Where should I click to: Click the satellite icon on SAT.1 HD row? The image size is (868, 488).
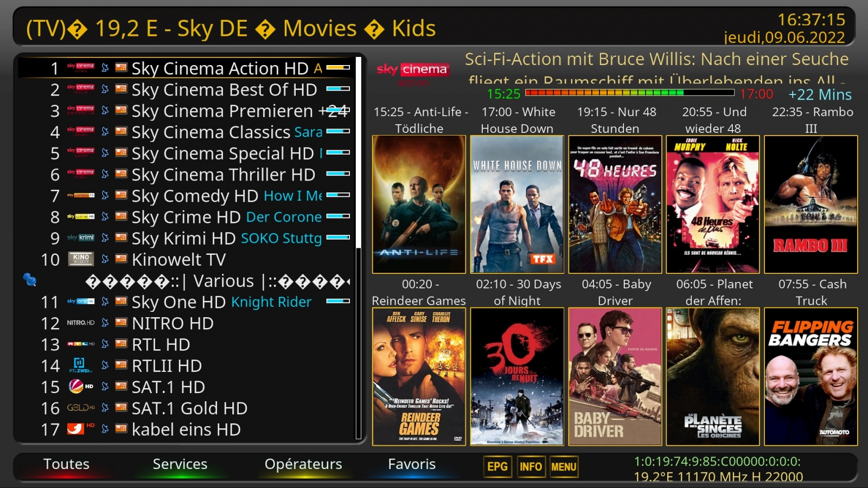(x=105, y=386)
